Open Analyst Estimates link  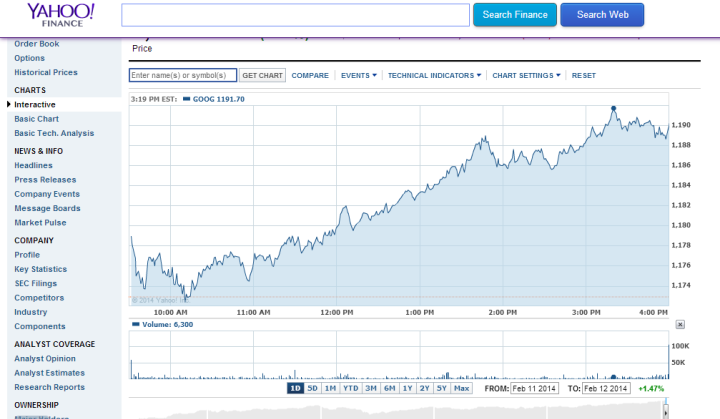(50, 373)
